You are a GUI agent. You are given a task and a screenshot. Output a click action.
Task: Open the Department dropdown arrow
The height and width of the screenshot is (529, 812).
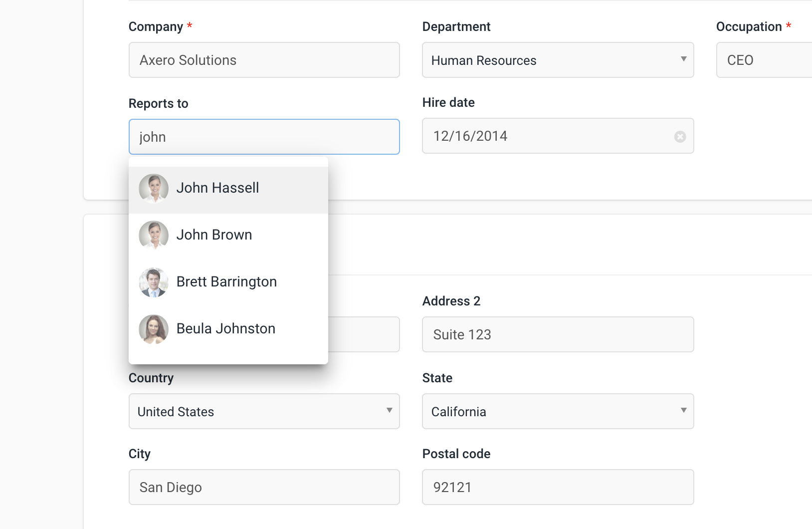click(x=683, y=59)
